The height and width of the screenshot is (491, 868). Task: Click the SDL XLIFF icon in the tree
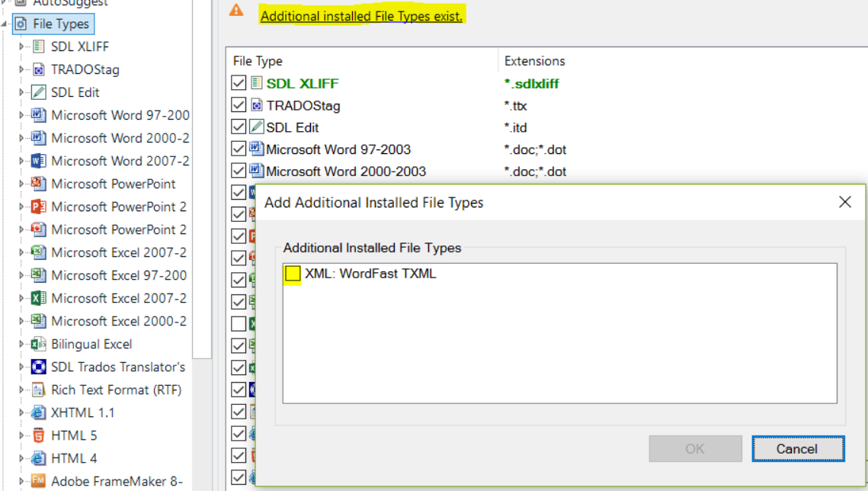38,47
